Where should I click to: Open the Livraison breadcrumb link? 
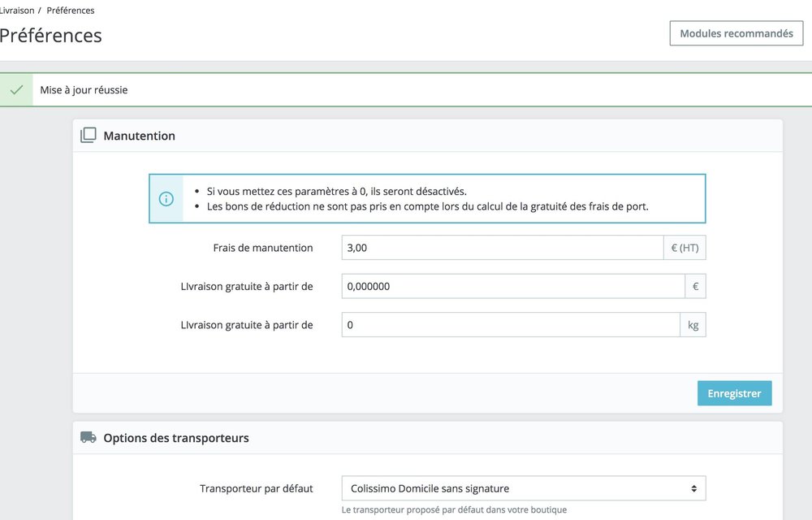click(16, 11)
